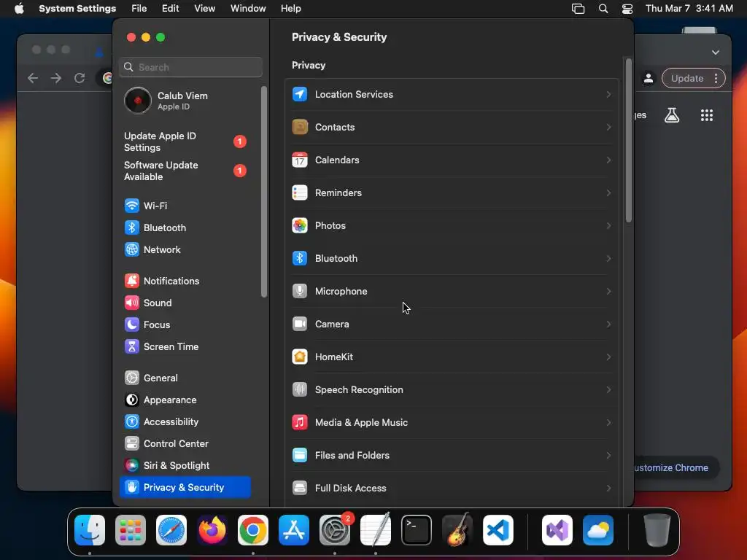Click the Reminders icon in Privacy list
The height and width of the screenshot is (560, 747).
(x=300, y=192)
